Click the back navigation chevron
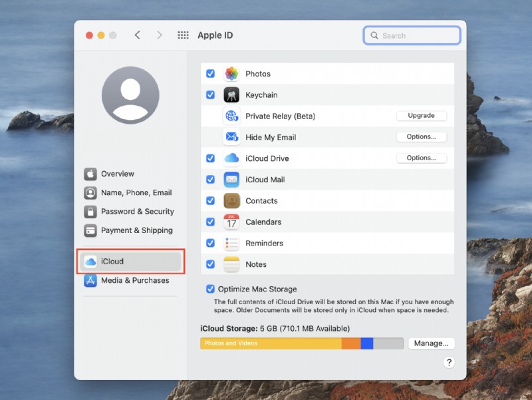 138,35
